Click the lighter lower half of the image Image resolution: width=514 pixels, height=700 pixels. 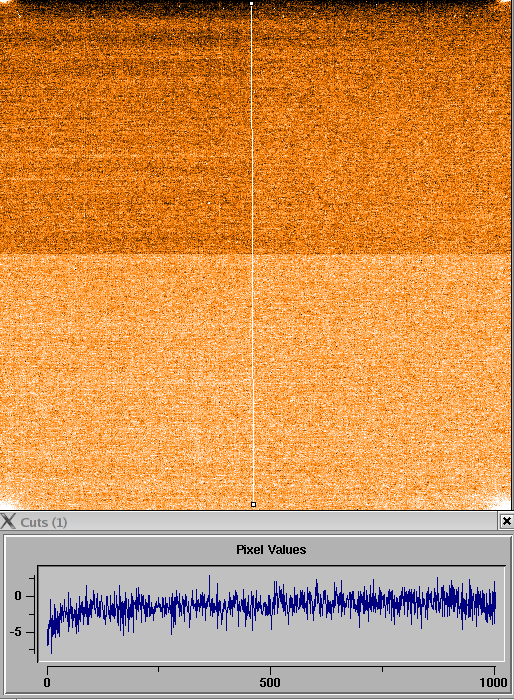(x=125, y=379)
